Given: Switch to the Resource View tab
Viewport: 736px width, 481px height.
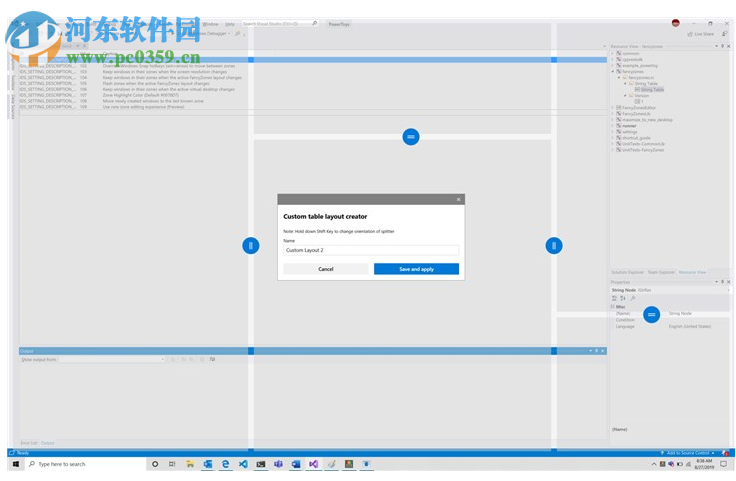Looking at the screenshot, I should coord(692,272).
